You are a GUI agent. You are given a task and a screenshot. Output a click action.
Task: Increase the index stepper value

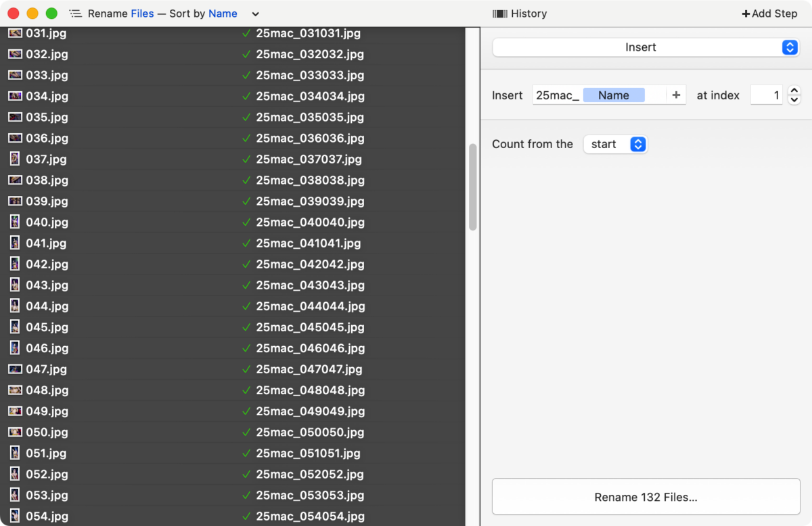795,91
